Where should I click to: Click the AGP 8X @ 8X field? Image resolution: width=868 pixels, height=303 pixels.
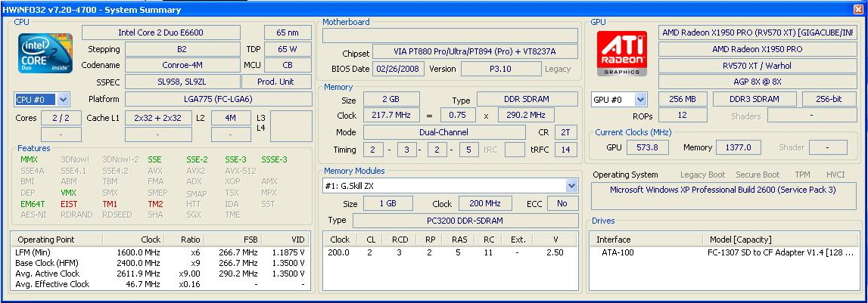758,82
